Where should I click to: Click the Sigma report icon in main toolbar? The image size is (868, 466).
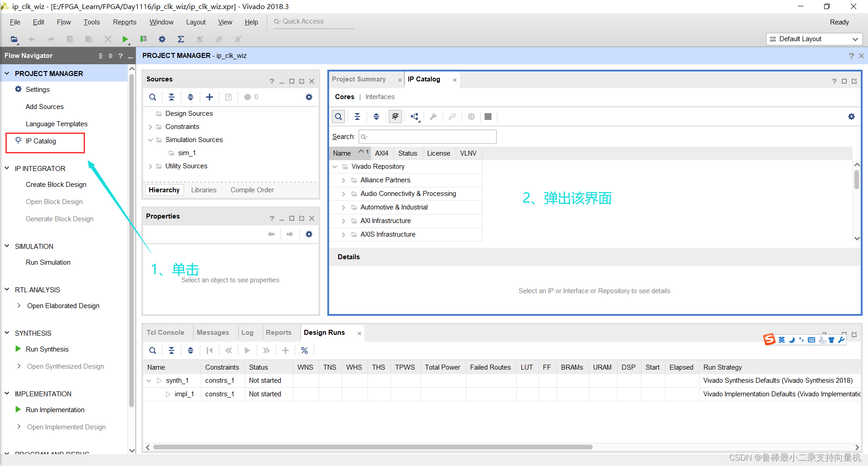[x=181, y=39]
